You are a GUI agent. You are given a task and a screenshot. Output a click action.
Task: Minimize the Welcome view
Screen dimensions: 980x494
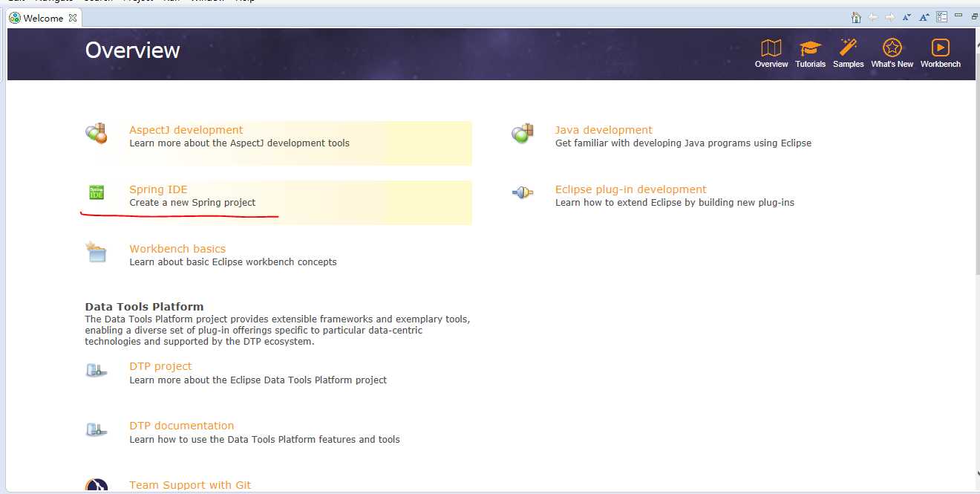tap(959, 15)
